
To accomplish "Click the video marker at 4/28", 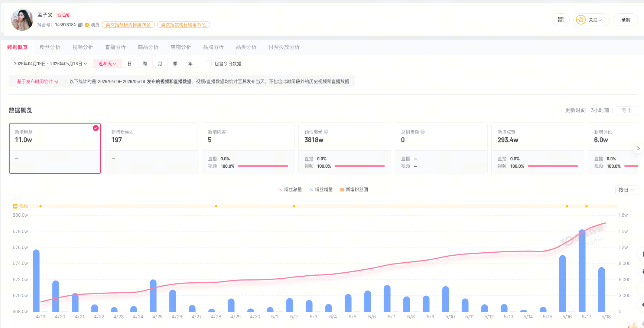I will click(216, 206).
